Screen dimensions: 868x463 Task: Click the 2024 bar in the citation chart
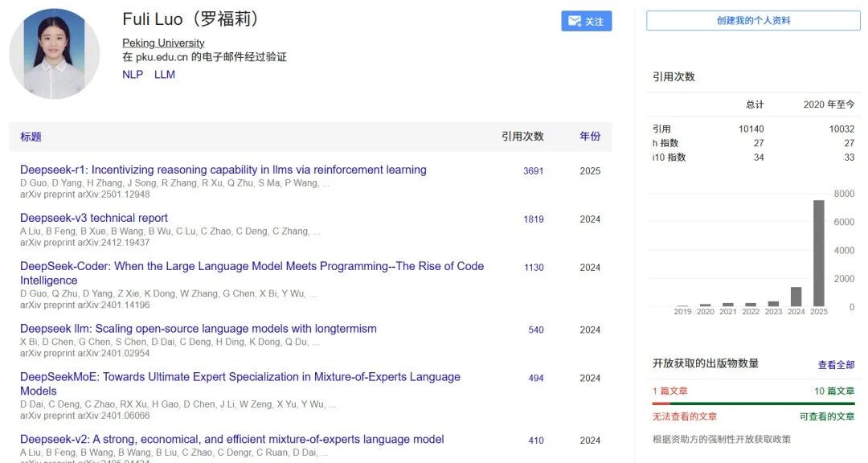point(796,297)
